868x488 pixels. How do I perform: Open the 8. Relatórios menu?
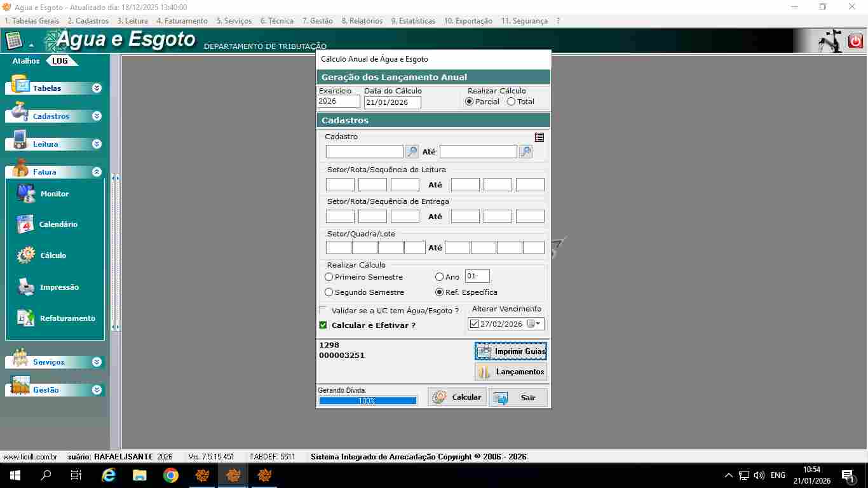coord(362,21)
